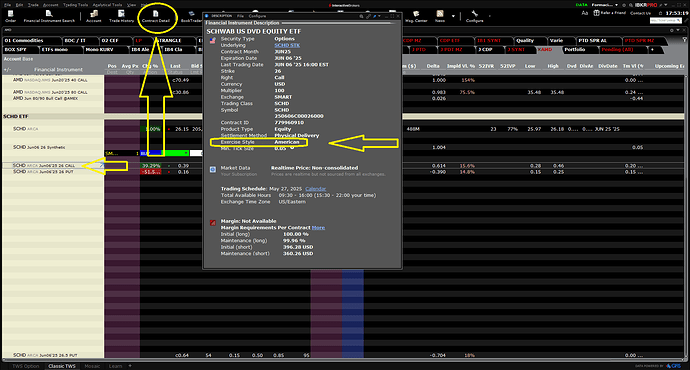Follow the SCHD STK underlying link

point(287,45)
